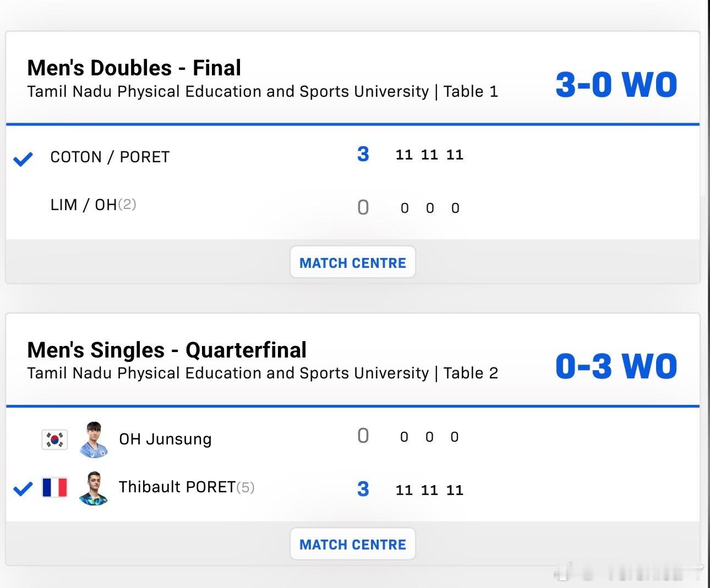Click the 0-3 WO result score
The width and height of the screenshot is (710, 588).
616,366
